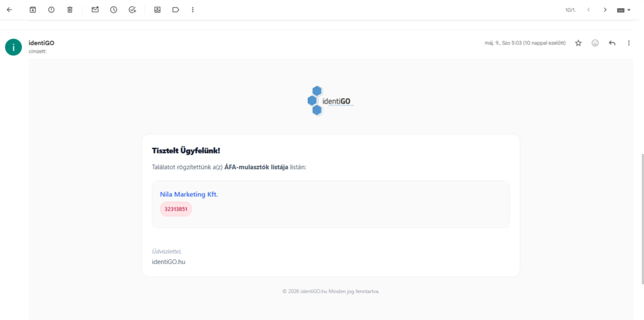Screen dimensions: 644x320
Task: Open the toolbar's More options menu
Action: [x=193, y=10]
